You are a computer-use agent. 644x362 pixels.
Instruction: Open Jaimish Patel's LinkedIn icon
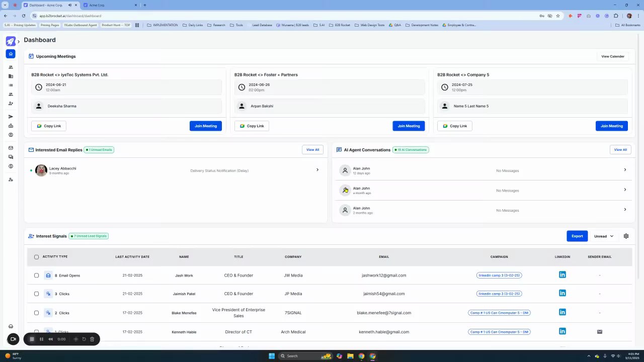[562, 293]
